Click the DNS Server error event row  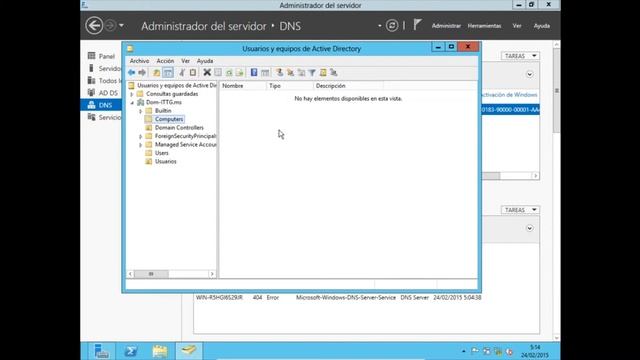click(x=338, y=298)
